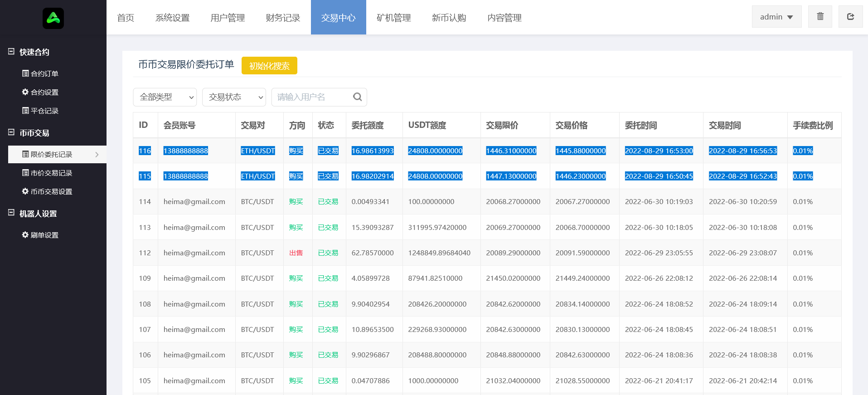This screenshot has height=395, width=868.
Task: Open 合约设置 with gear icon
Action: point(40,92)
